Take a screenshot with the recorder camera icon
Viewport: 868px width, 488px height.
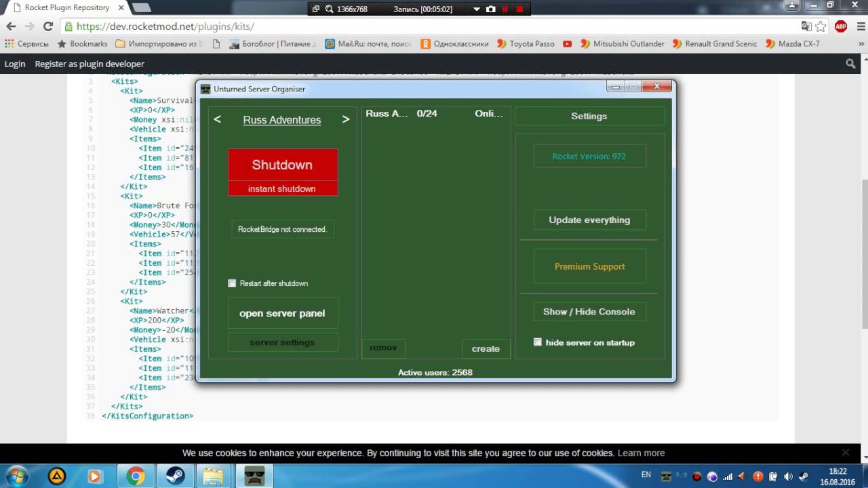click(490, 9)
